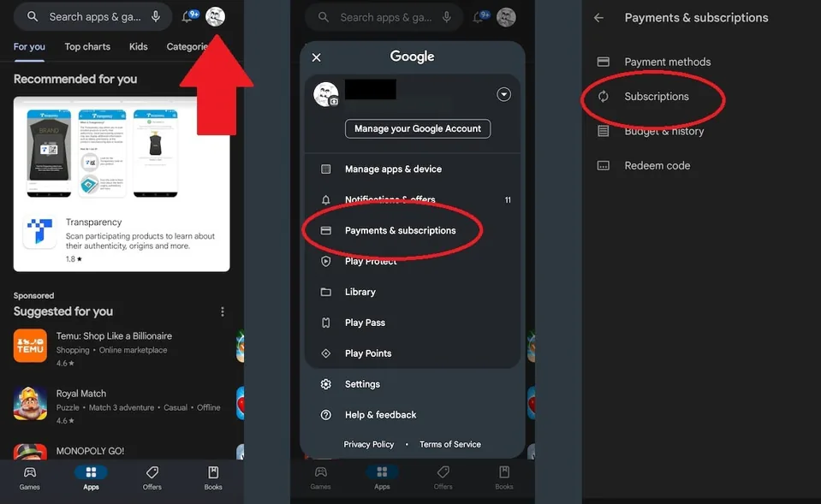The image size is (821, 504).
Task: Open Payments & subscriptions menu item
Action: [x=400, y=230]
